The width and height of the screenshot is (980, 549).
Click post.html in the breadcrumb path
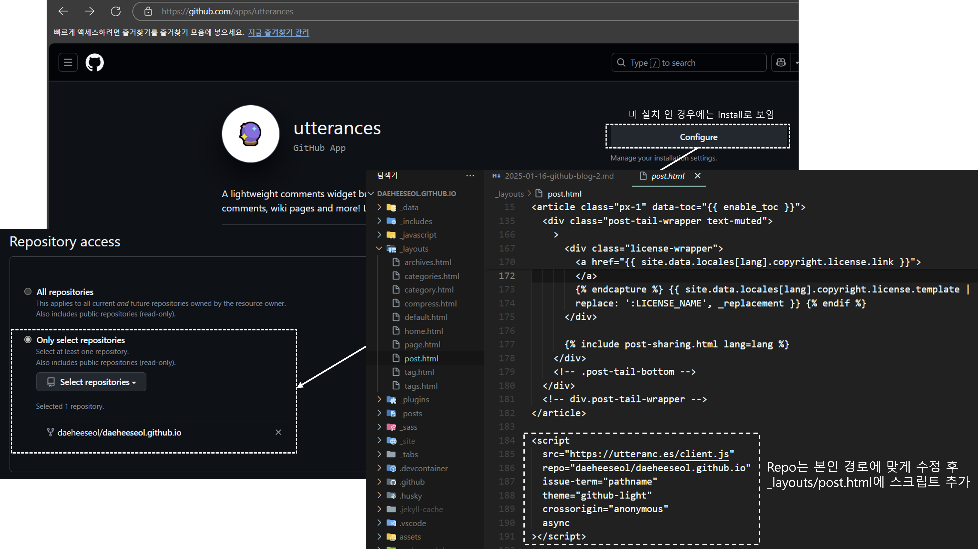(x=564, y=193)
